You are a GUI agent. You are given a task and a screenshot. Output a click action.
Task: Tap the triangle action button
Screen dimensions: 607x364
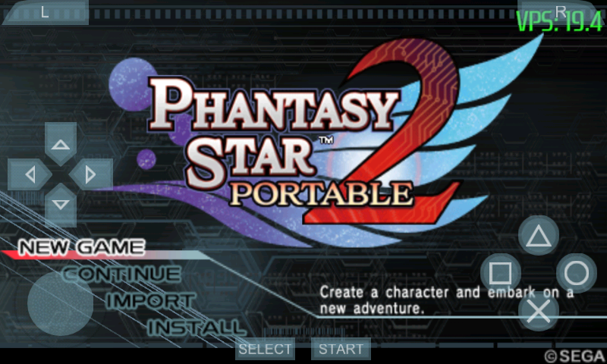click(x=539, y=236)
